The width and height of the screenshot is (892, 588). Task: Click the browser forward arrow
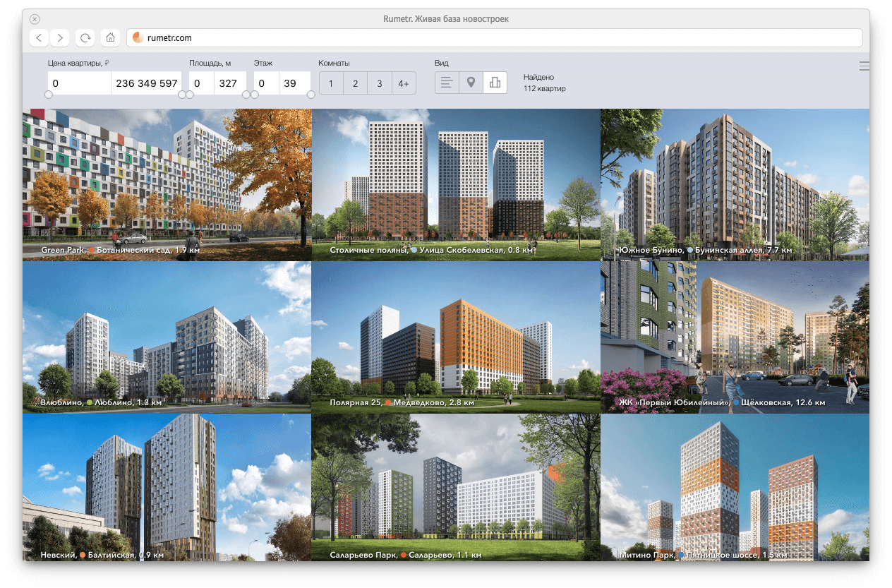(x=60, y=37)
